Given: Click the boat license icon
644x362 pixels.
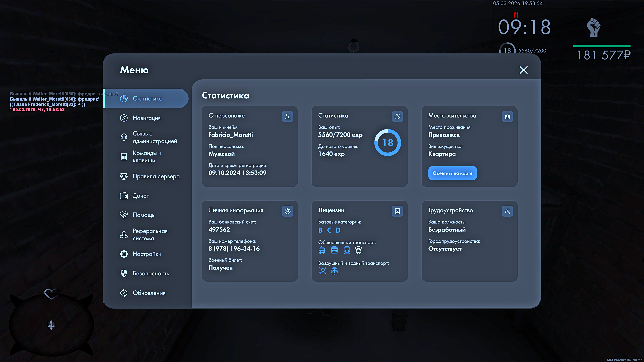Looking at the screenshot, I should (334, 271).
